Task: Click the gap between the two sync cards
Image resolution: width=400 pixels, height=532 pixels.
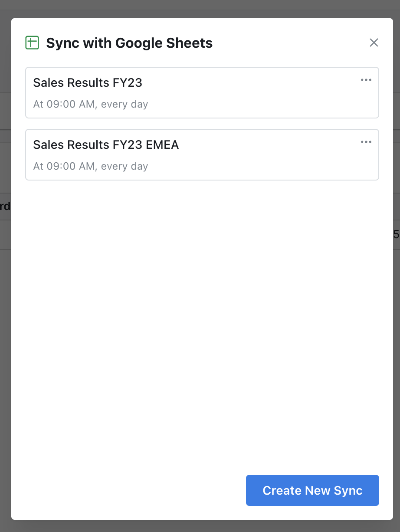Action: [x=202, y=124]
